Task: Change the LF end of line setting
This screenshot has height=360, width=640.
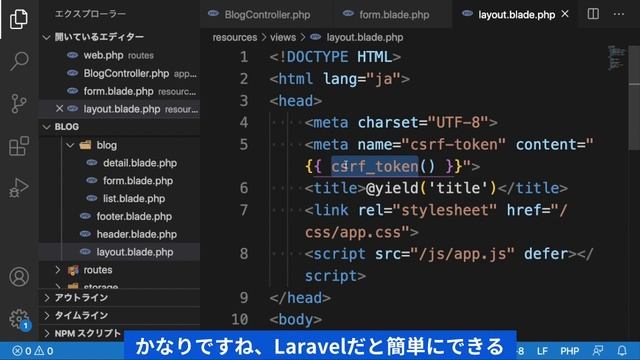Action: click(x=542, y=351)
